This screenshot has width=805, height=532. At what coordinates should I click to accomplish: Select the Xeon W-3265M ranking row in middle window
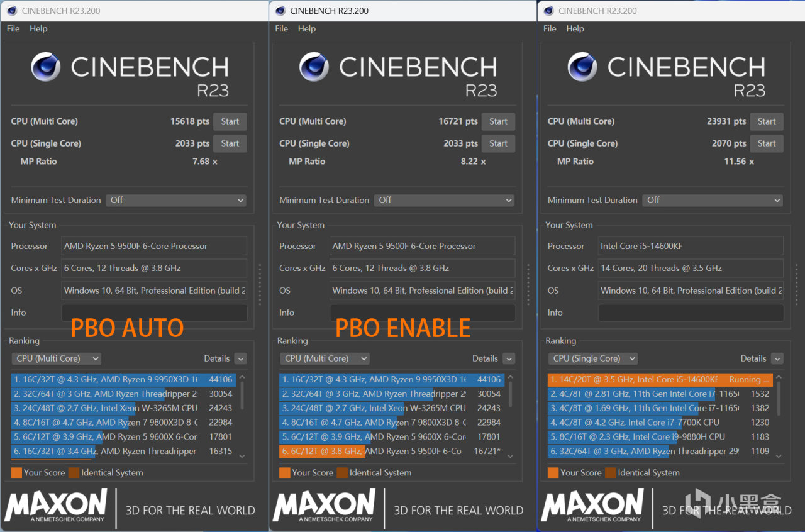coord(392,408)
